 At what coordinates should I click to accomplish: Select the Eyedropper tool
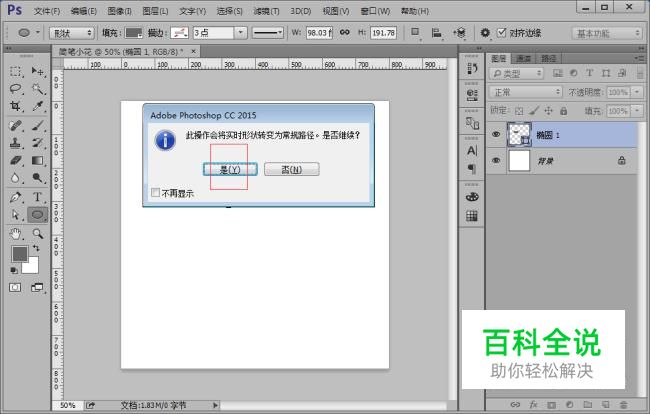pos(38,106)
